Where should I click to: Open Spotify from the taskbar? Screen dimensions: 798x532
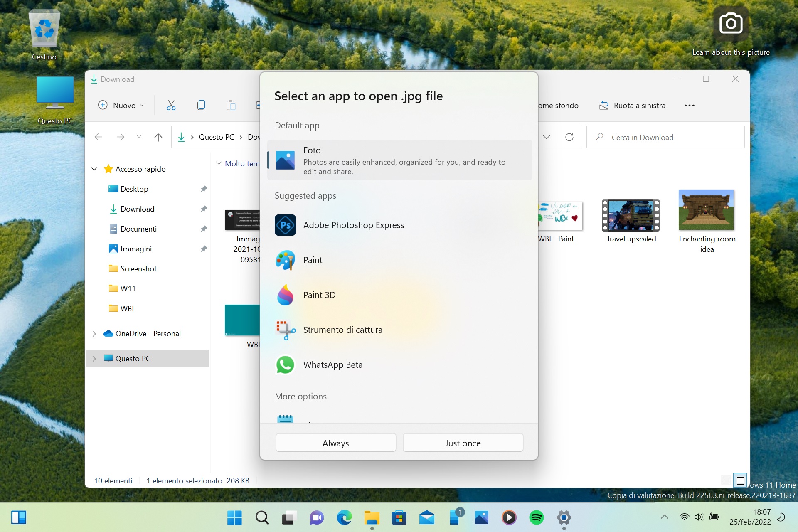click(x=536, y=517)
